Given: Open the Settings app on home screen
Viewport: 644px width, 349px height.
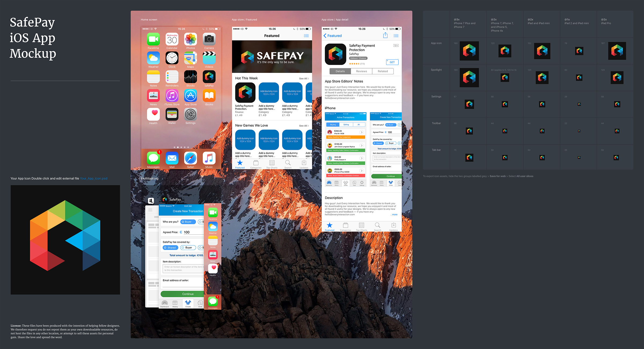Looking at the screenshot, I should point(191,114).
